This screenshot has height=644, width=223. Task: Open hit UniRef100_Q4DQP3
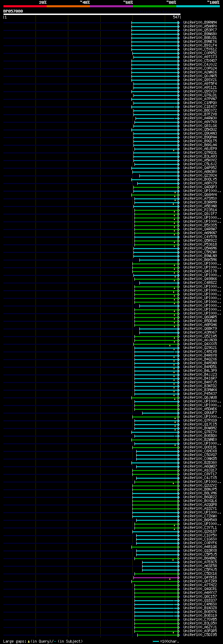click(x=200, y=187)
